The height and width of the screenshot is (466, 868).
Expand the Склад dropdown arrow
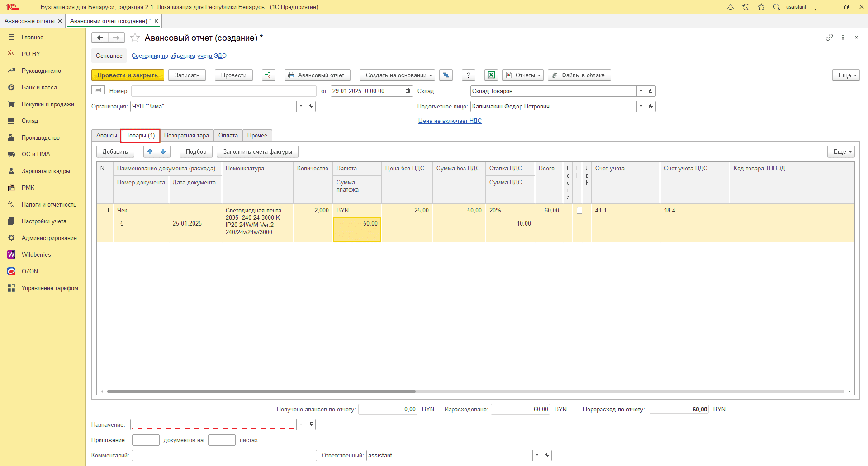pos(641,91)
